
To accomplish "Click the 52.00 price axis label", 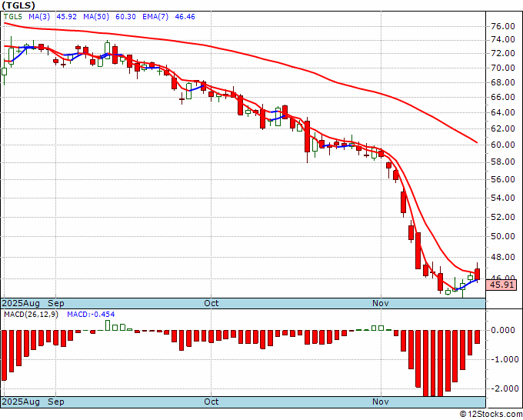I will 503,217.
